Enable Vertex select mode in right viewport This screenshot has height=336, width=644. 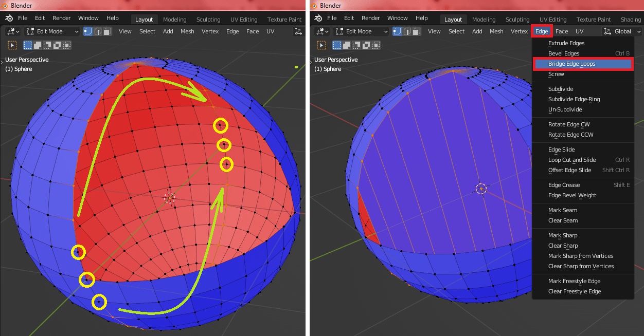[x=396, y=31]
